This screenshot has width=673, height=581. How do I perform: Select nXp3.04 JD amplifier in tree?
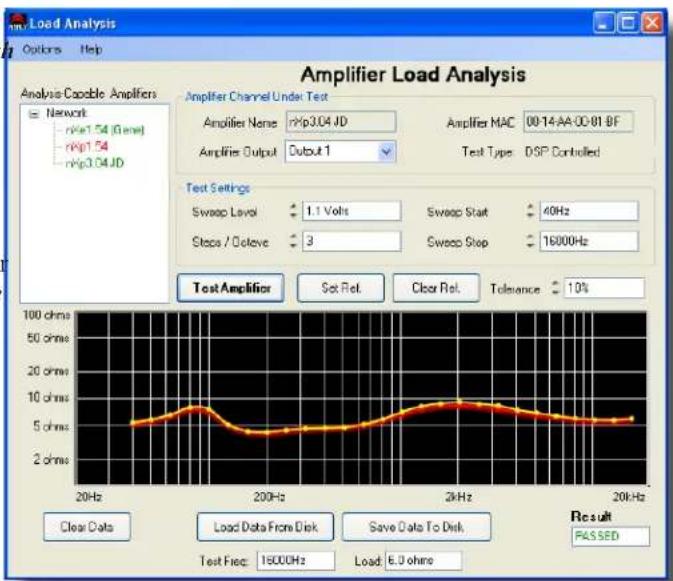pyautogui.click(x=94, y=163)
